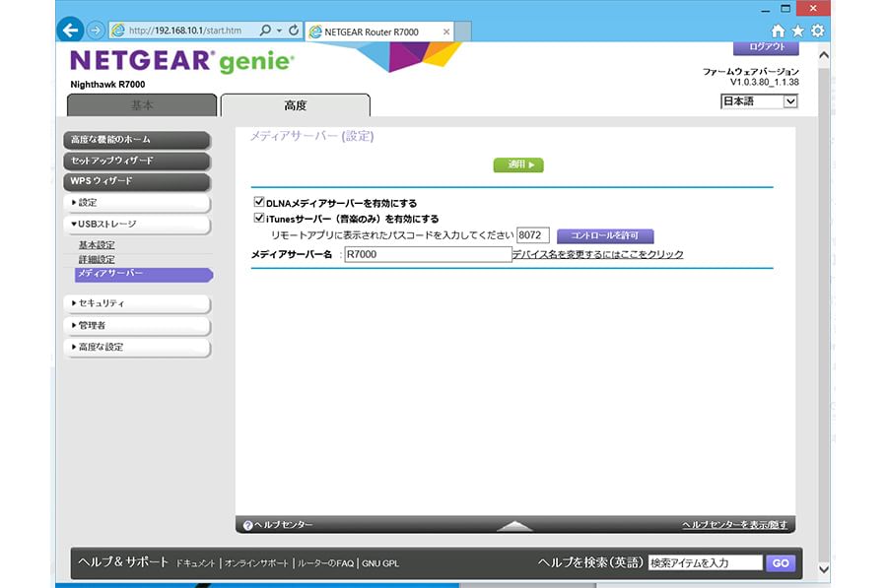Expand the 管理者 sidebar section

[138, 325]
